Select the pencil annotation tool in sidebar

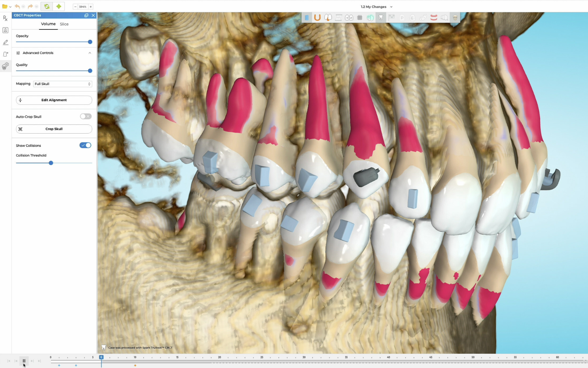[5, 42]
